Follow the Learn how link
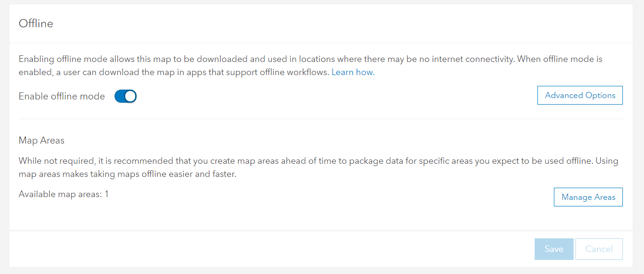The image size is (644, 274). (353, 73)
